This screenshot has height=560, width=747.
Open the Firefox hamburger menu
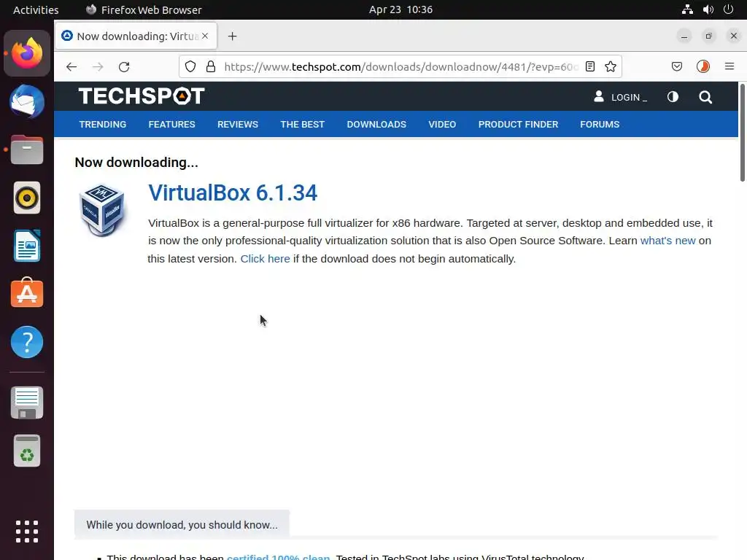[x=729, y=66]
